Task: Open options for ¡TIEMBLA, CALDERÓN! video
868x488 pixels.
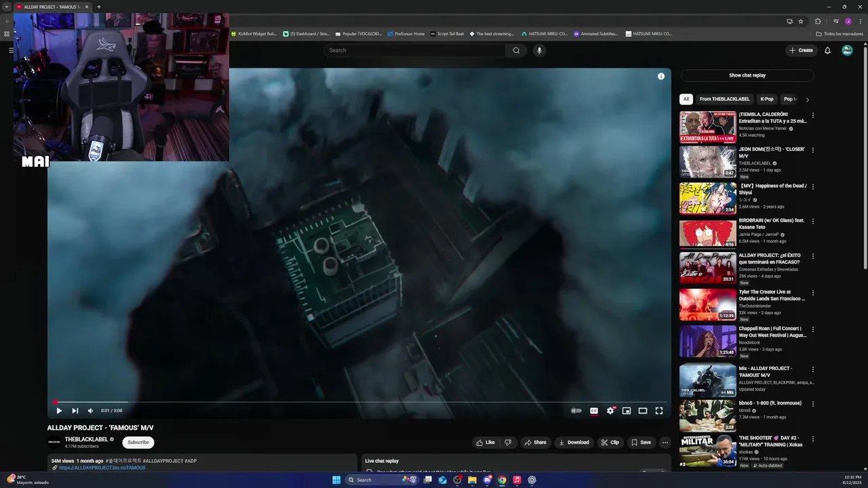Action: click(x=812, y=115)
